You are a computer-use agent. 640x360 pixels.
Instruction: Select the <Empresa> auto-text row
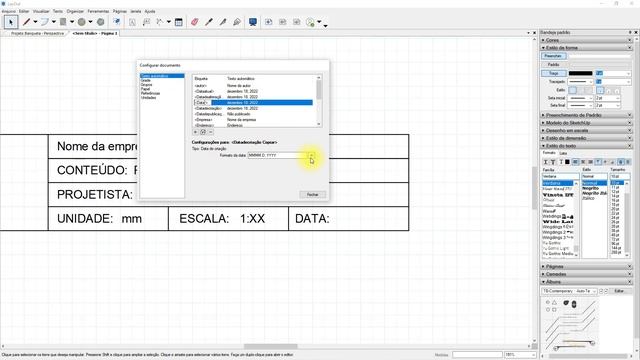[x=253, y=120]
